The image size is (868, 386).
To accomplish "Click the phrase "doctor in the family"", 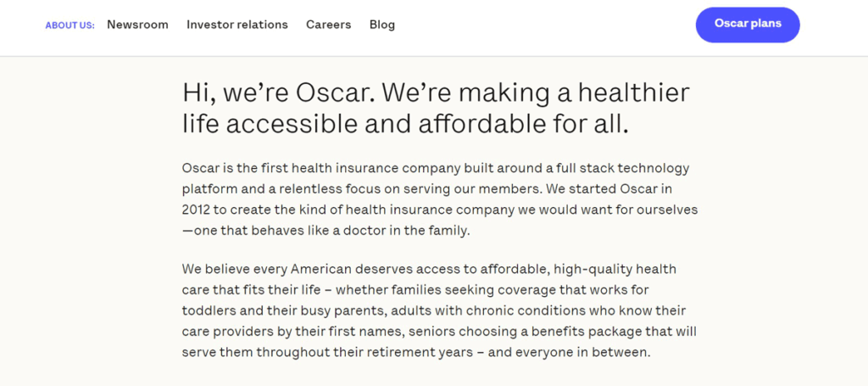I will click(x=406, y=231).
